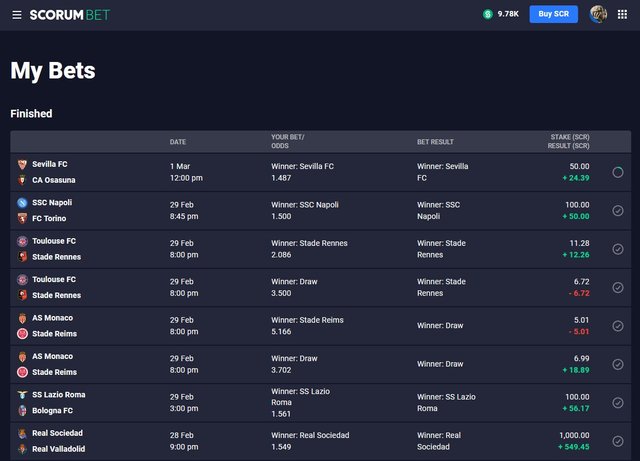Click the Real Valladolid team crest
The image size is (640, 461).
(x=22, y=449)
